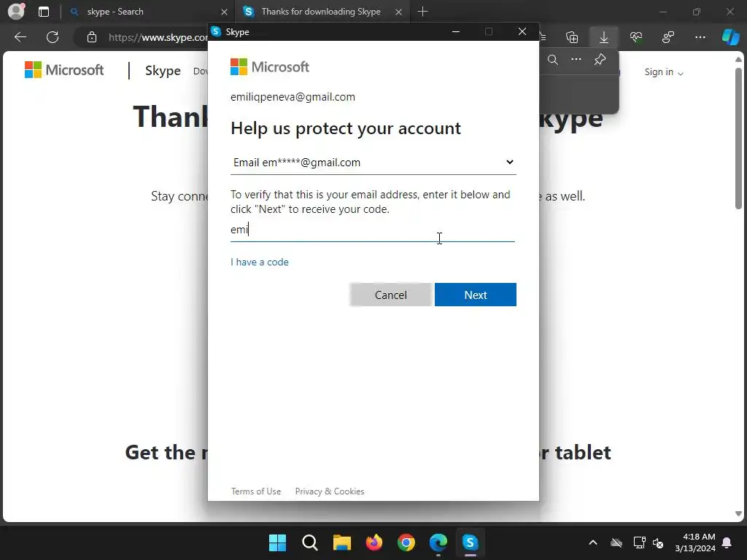Open Browser essentials heart icon
747x560 pixels.
636,37
